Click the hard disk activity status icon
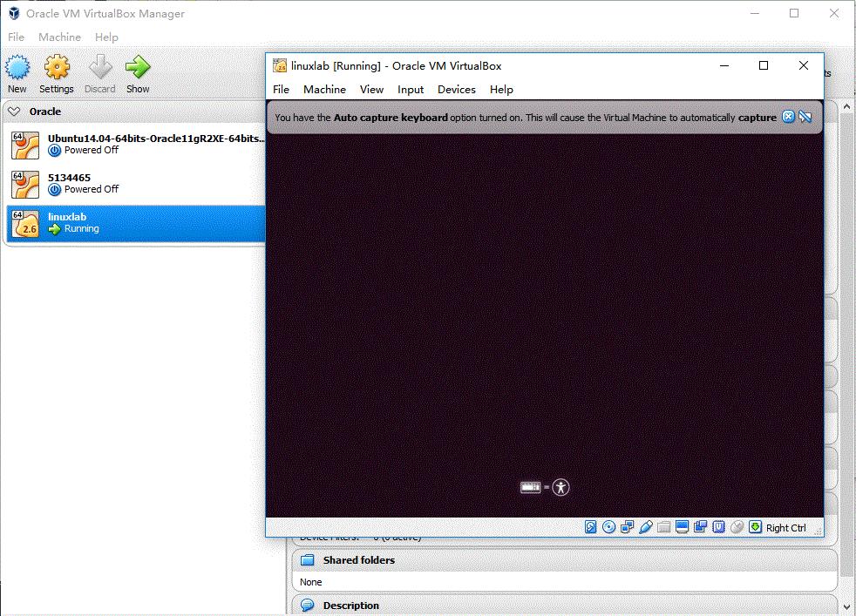The height and width of the screenshot is (616, 856). click(591, 527)
